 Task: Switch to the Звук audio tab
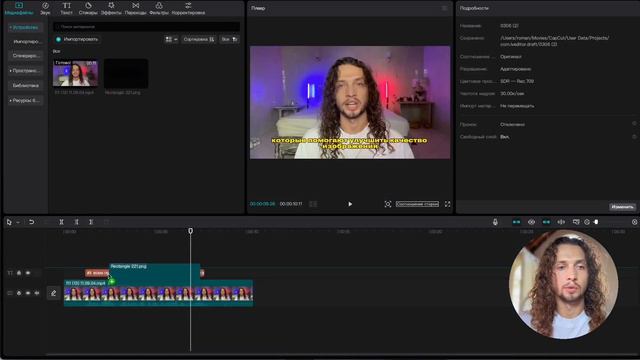45,9
